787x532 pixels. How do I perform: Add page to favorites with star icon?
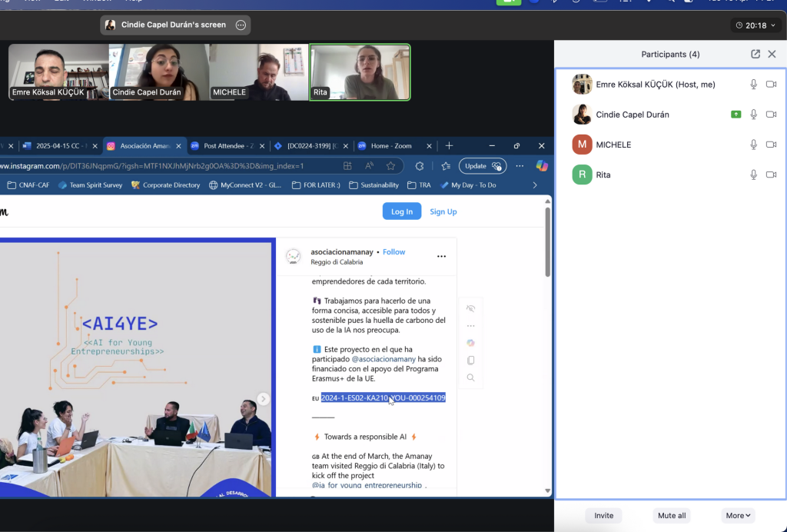pyautogui.click(x=391, y=166)
